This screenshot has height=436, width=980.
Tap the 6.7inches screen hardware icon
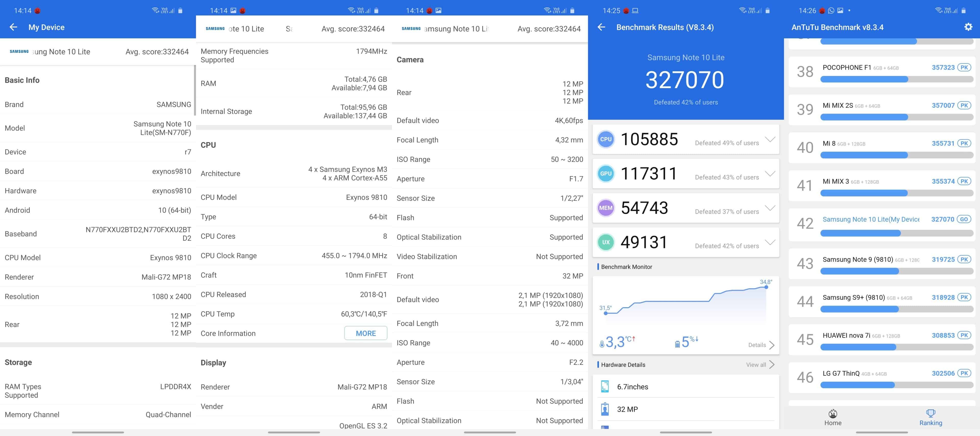click(x=605, y=386)
